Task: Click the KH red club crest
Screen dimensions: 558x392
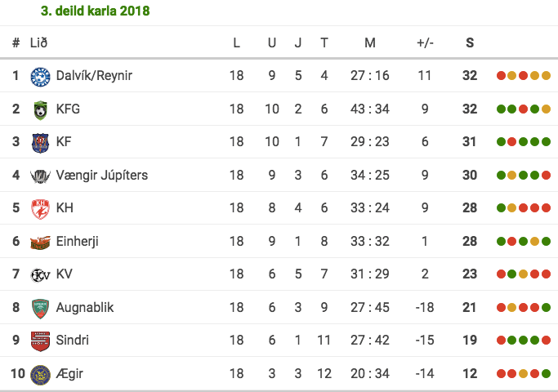Action: [x=40, y=208]
